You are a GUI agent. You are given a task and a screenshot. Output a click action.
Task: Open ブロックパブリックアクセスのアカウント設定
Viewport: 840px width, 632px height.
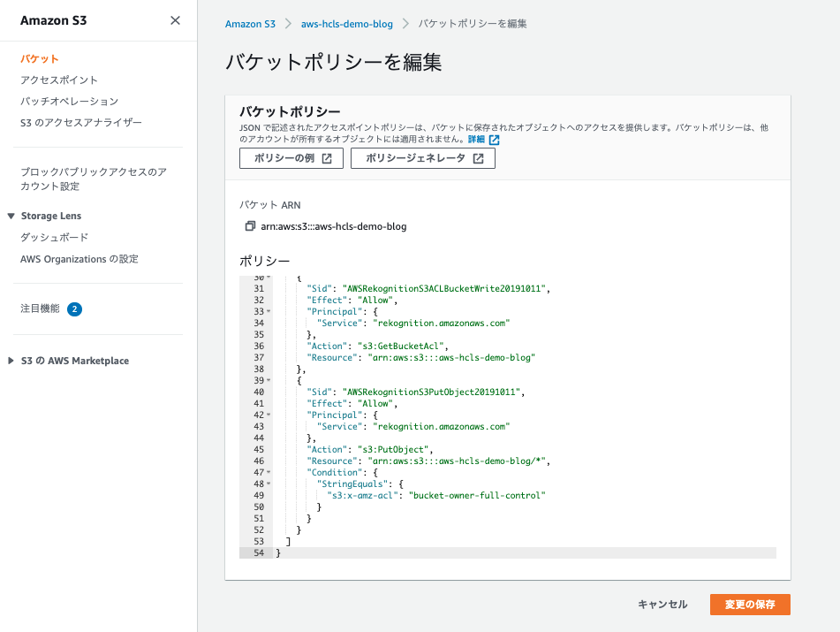(94, 179)
